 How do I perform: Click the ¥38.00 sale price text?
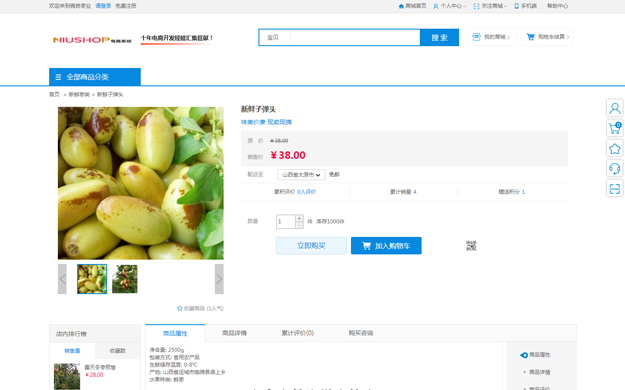coord(288,155)
